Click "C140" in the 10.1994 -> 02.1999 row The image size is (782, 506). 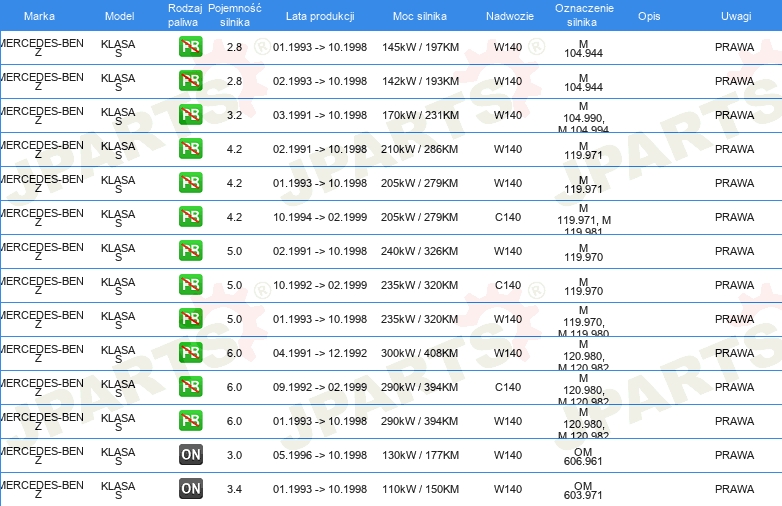(508, 217)
